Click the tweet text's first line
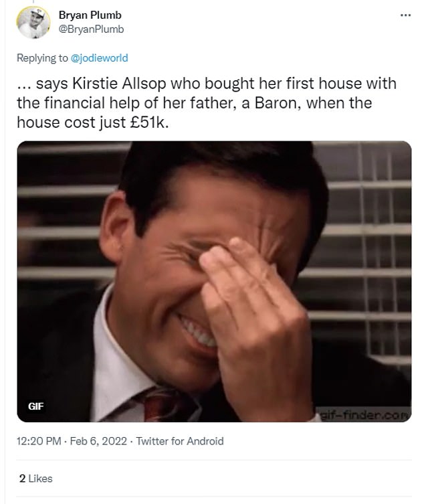Image resolution: width=424 pixels, height=504 pixels. [206, 84]
